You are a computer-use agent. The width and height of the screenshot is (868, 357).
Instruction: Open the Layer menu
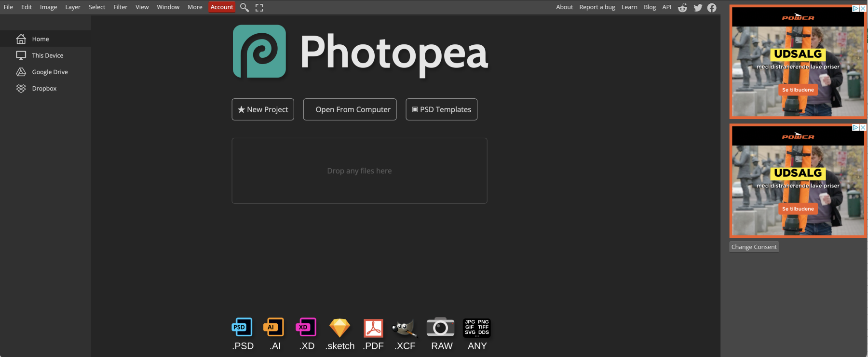[73, 7]
